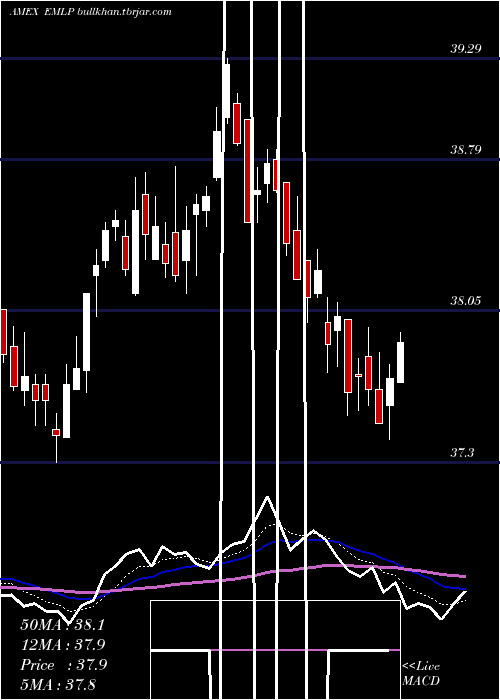Click the 39.29 price level label
Screen dimensions: 500x700
tap(466, 48)
